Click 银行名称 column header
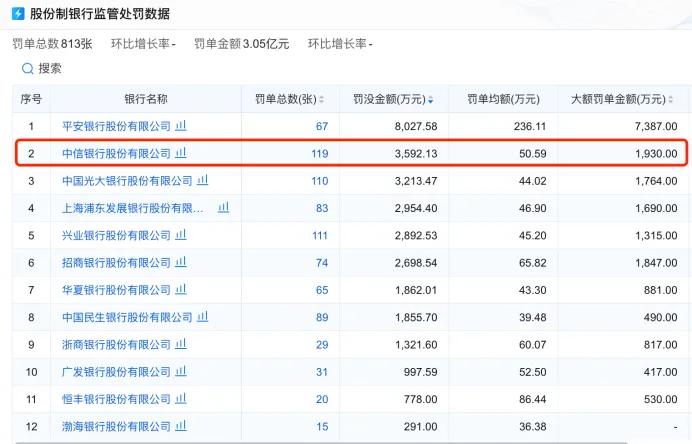 pos(146,99)
